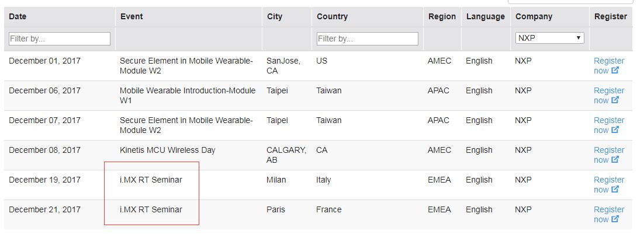Screen dimensions: 644x238
Task: Sort by the City column header
Action: click(x=275, y=17)
